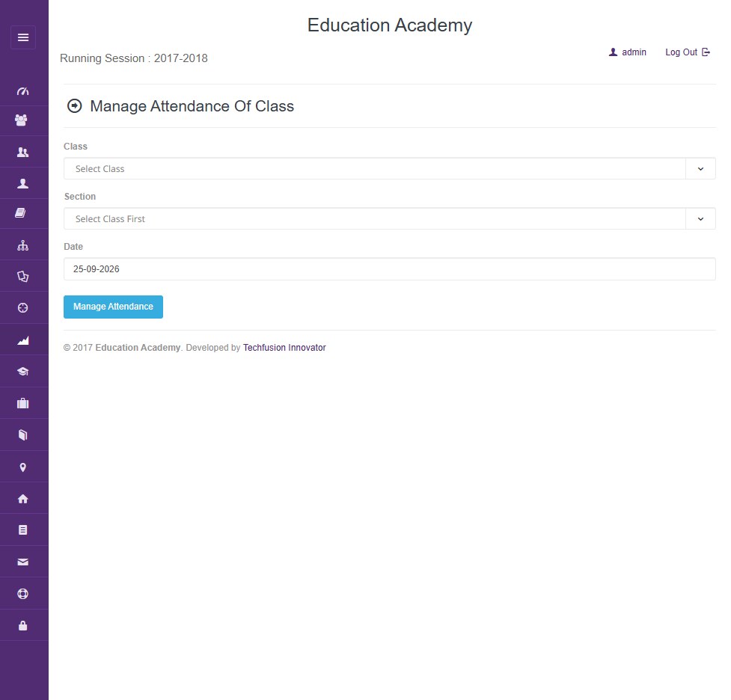
Task: Toggle the hamburger sidebar menu
Action: [x=23, y=37]
